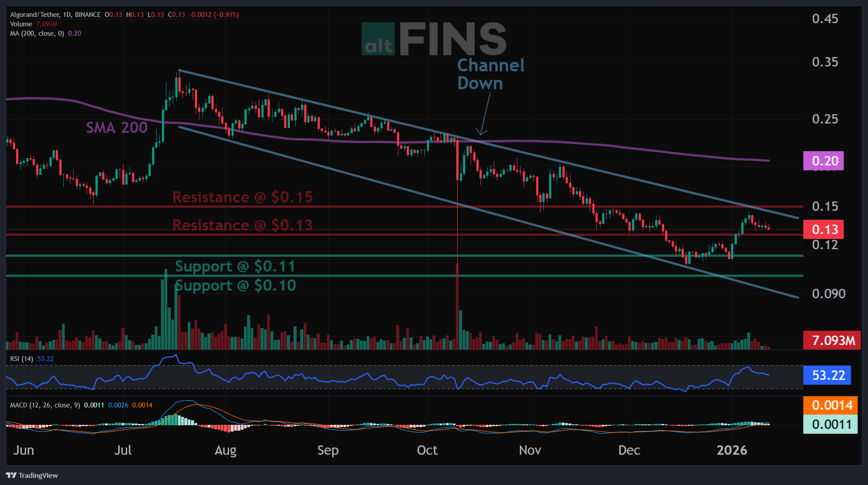This screenshot has width=868, height=485.
Task: Open the RSI (14) indicator legend
Action: pyautogui.click(x=21, y=359)
